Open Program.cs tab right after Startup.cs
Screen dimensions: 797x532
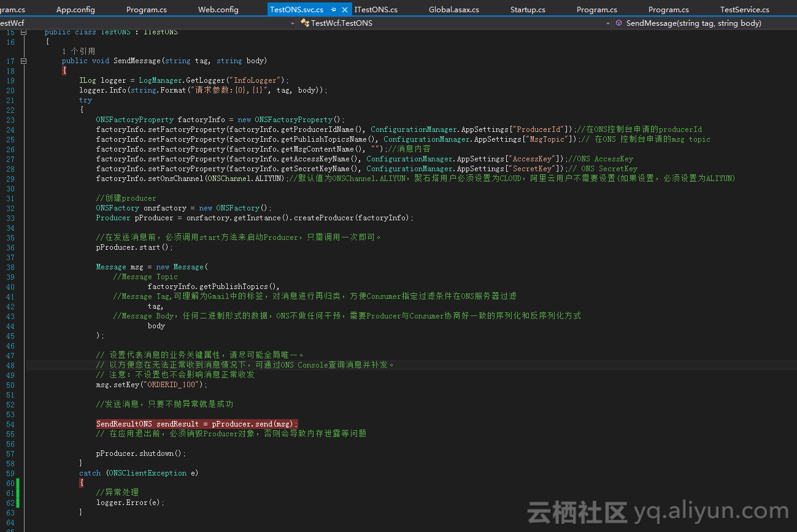[597, 10]
